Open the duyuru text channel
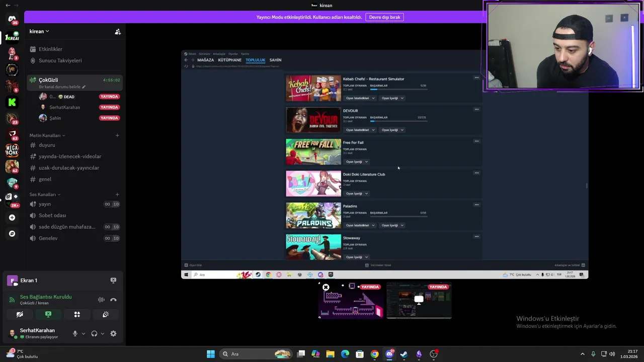The height and width of the screenshot is (362, 644). (74, 145)
